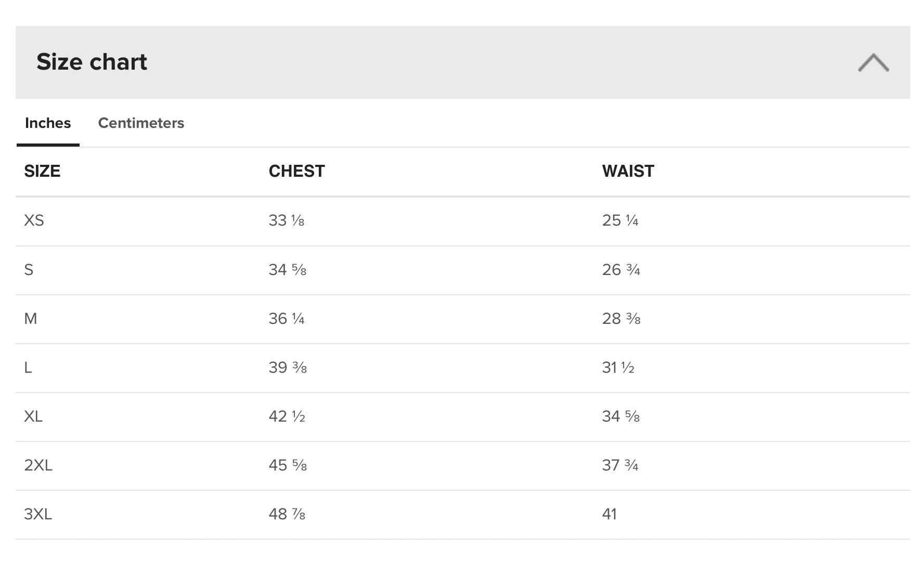Click the 31 ½ waist value
This screenshot has height=588, width=920.
[618, 368]
